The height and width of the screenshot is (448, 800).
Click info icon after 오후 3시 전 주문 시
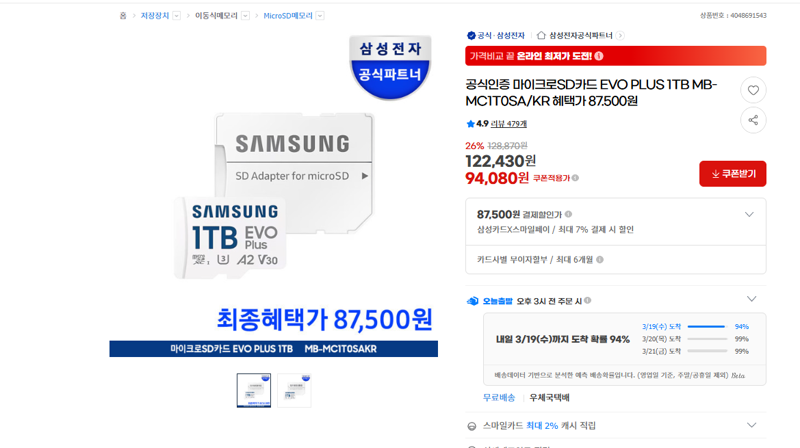pos(588,301)
